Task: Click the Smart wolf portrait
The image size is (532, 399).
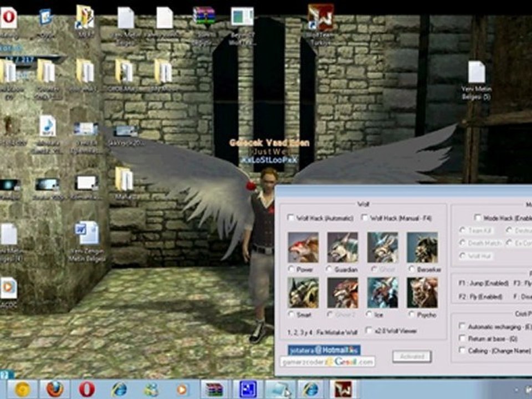Action: click(x=303, y=293)
